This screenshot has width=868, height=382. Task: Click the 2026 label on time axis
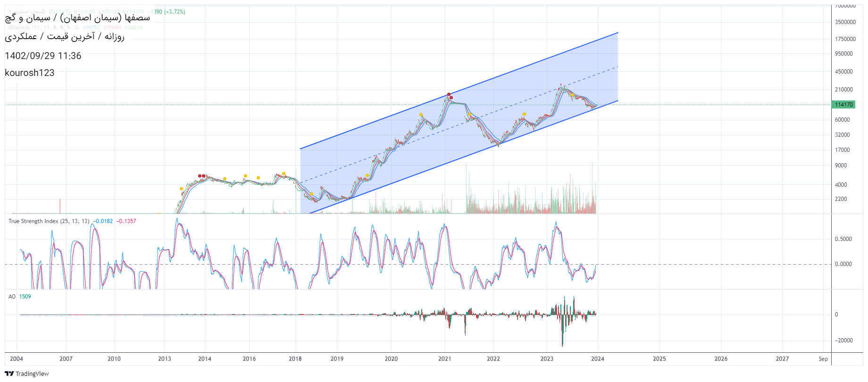coord(721,359)
